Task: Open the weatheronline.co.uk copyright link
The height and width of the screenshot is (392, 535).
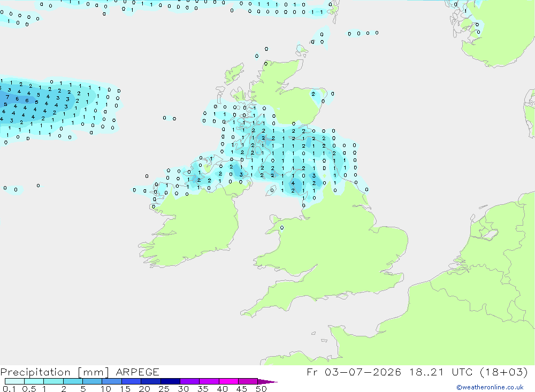Action: pyautogui.click(x=490, y=387)
